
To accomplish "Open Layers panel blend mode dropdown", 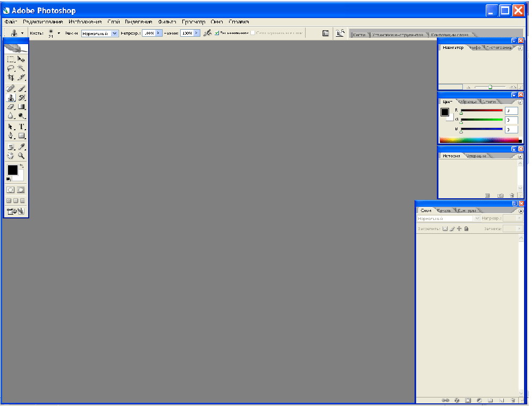I will 477,218.
